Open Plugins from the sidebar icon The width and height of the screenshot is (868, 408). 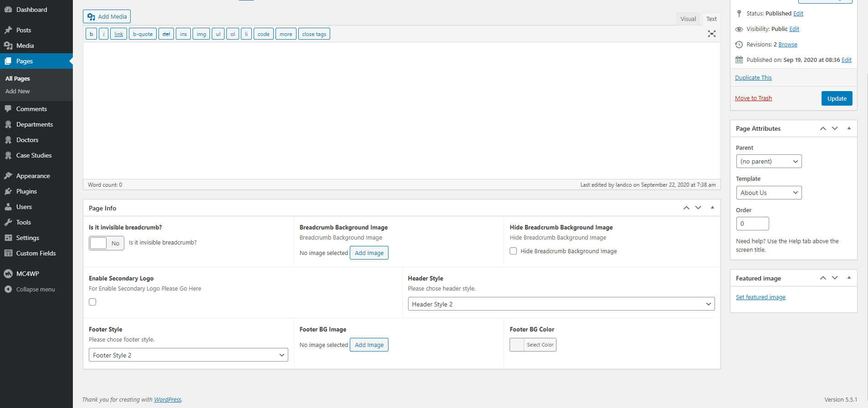click(8, 191)
